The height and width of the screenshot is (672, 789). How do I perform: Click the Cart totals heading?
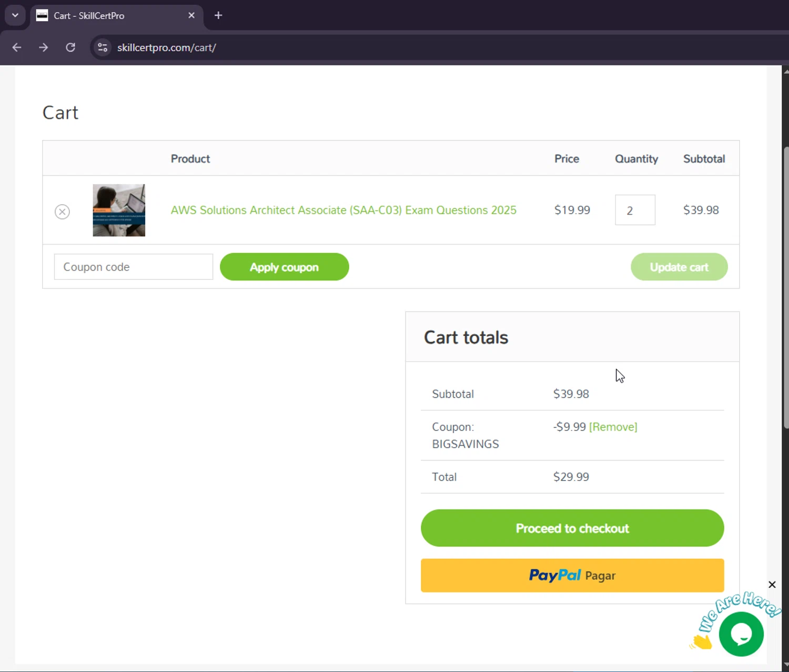(x=466, y=337)
